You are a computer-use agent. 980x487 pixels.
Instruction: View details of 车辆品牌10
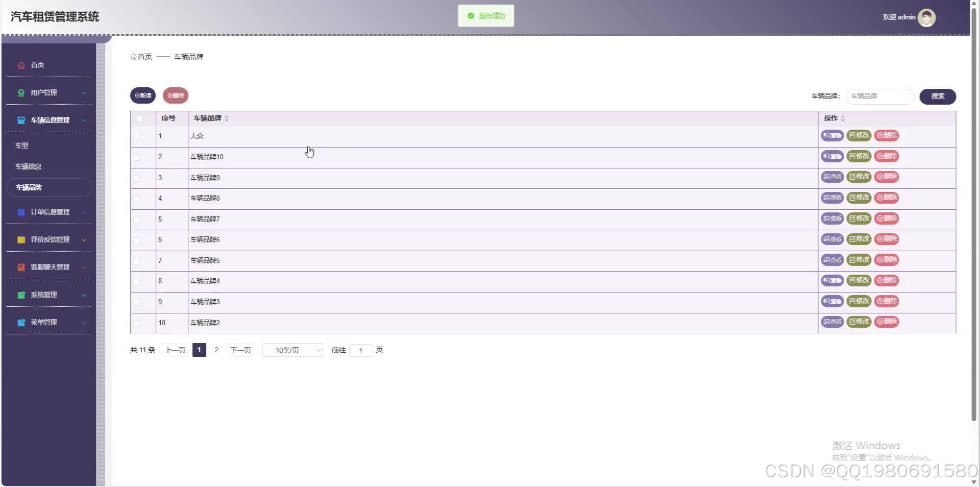(x=832, y=156)
